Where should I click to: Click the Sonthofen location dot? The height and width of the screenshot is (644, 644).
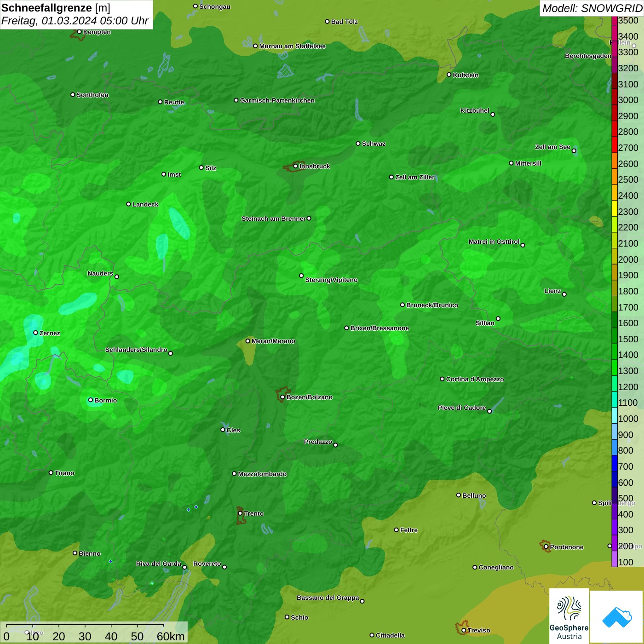click(73, 95)
